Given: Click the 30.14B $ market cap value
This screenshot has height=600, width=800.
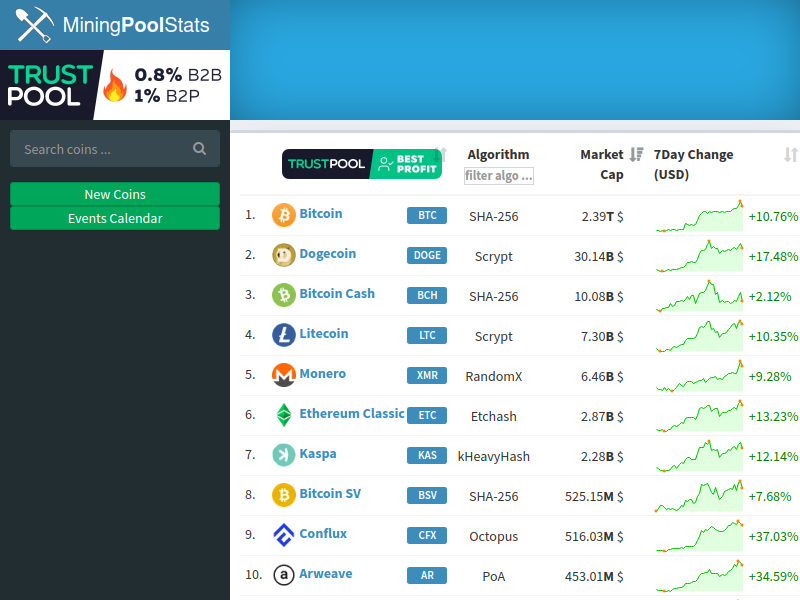Looking at the screenshot, I should 598,256.
